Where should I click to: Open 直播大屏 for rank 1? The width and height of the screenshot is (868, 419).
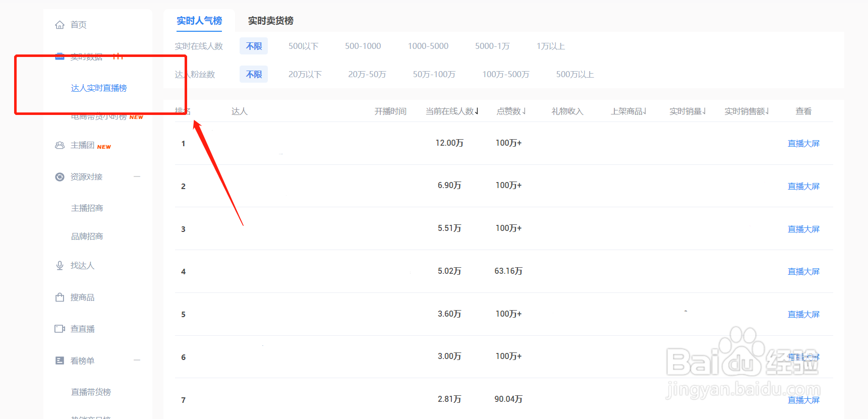(804, 144)
